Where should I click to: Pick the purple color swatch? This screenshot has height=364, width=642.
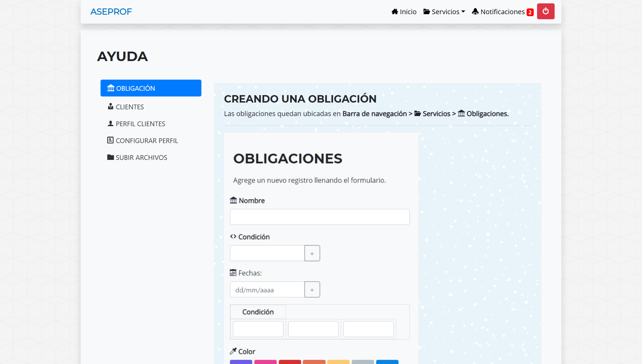point(241,362)
